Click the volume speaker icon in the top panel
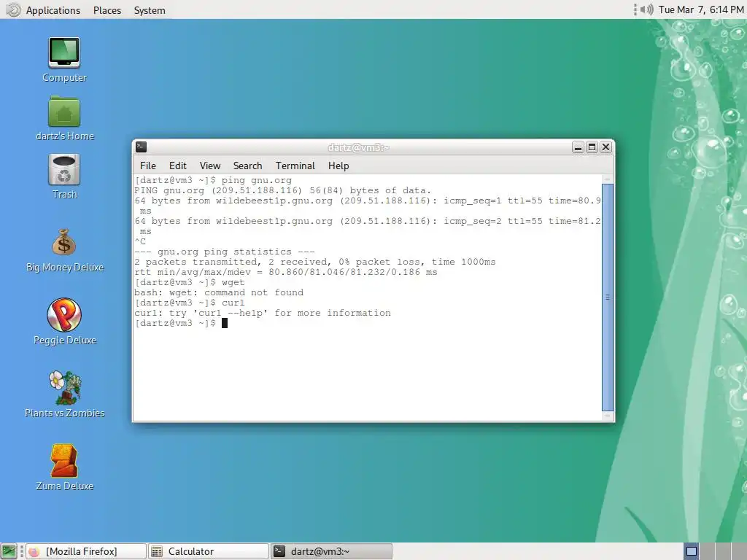This screenshot has height=560, width=747. [646, 9]
